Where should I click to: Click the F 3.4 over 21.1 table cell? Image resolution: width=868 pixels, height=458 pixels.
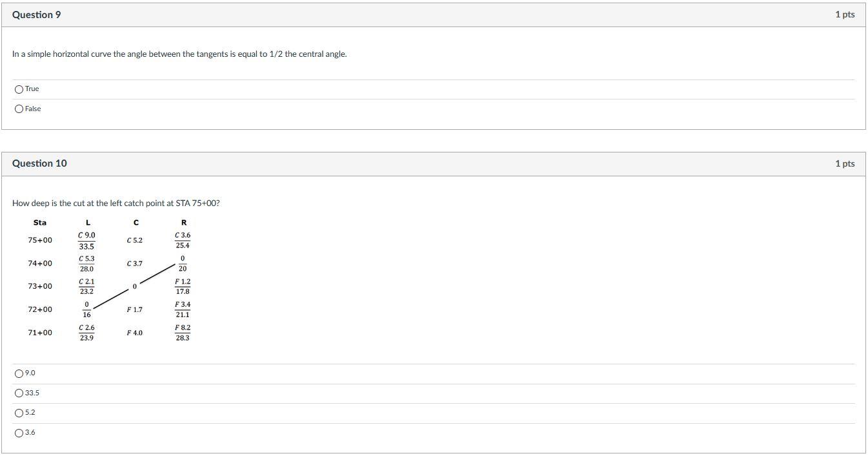183,309
